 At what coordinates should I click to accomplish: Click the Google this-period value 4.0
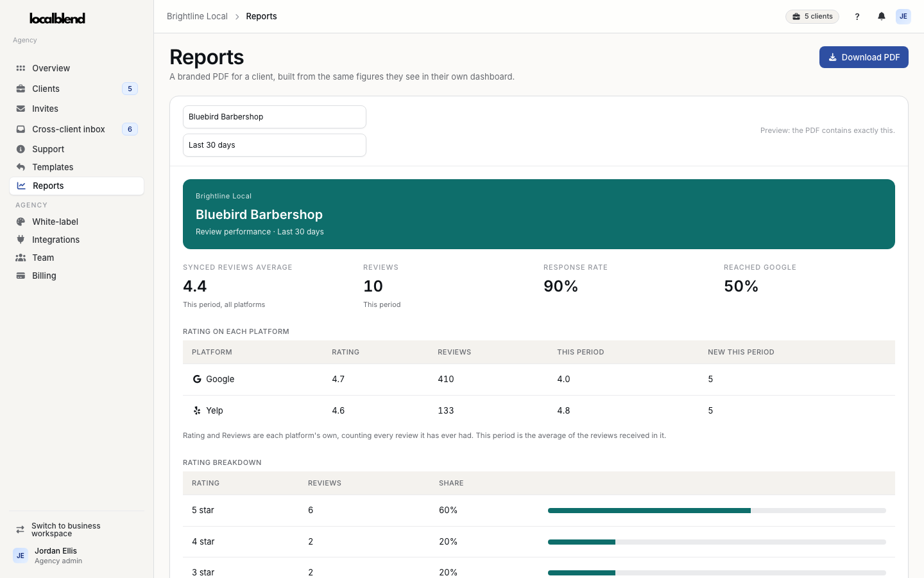coord(563,379)
